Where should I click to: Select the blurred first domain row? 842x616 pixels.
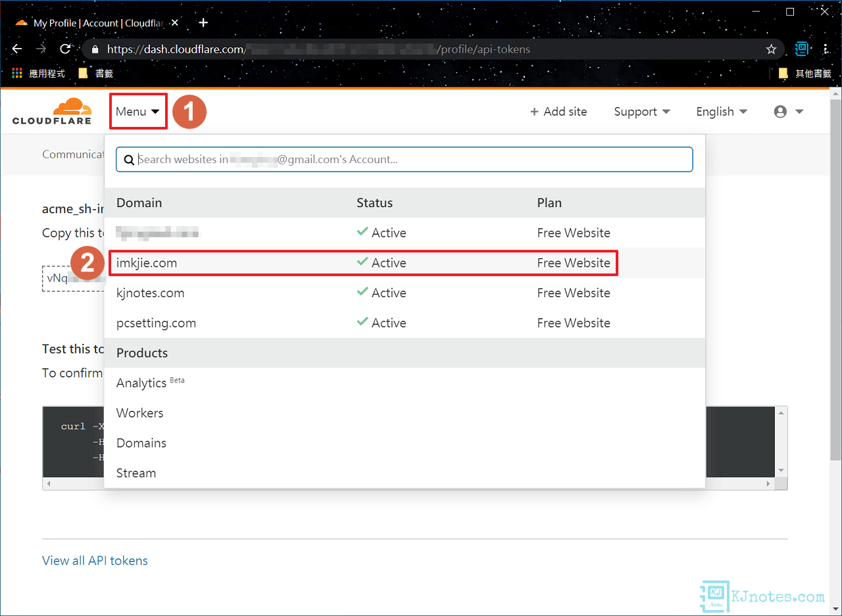pyautogui.click(x=405, y=233)
